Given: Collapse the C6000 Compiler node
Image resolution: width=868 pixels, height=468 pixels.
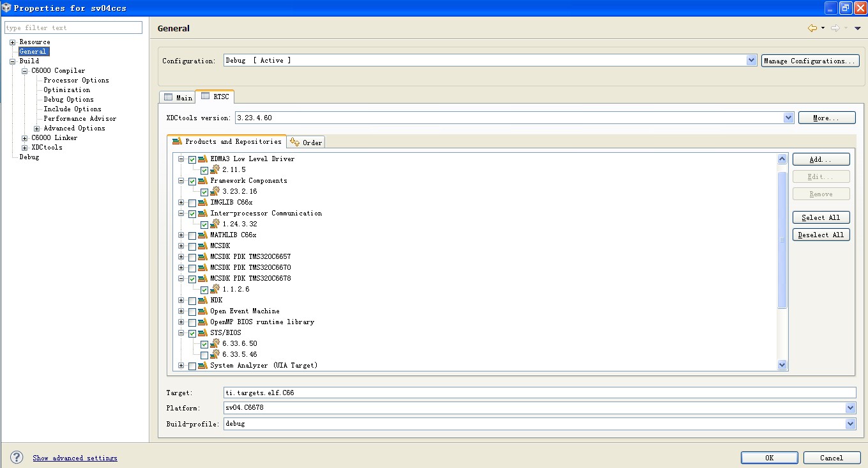Looking at the screenshot, I should [x=24, y=71].
